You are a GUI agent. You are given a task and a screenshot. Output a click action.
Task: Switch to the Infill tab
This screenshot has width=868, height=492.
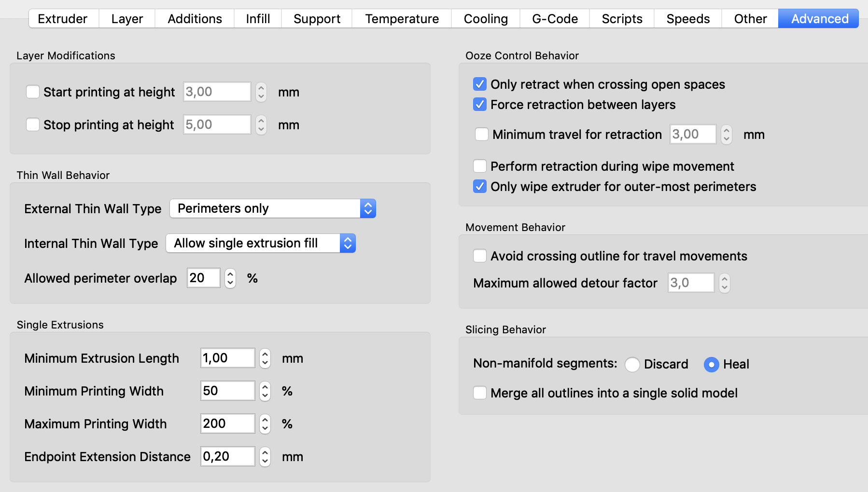tap(258, 19)
